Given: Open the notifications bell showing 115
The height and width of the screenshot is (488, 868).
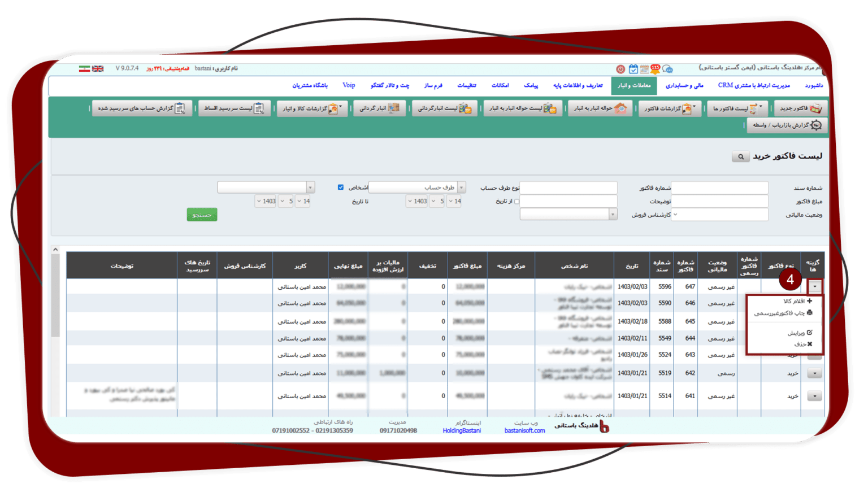Looking at the screenshot, I should [656, 69].
